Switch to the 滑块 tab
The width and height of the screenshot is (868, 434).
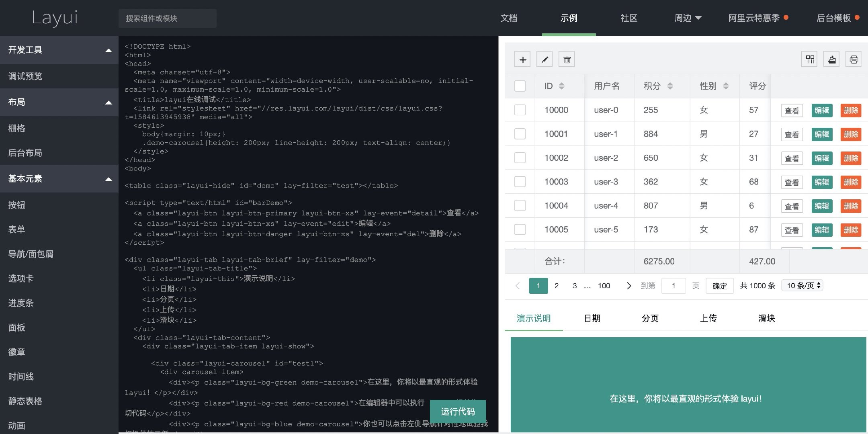(766, 319)
